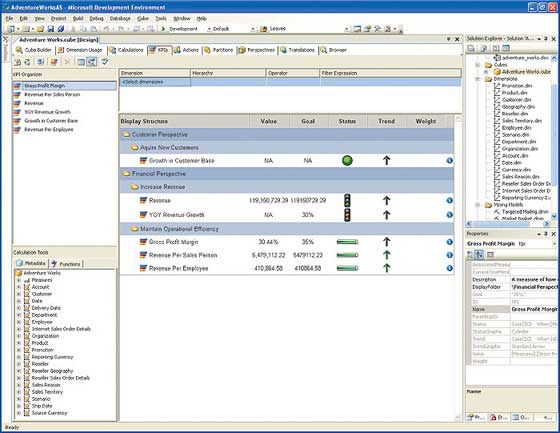Viewport: 560px width, 433px height.
Task: Select the Metadata tab in Calculation Tools
Action: pos(31,263)
